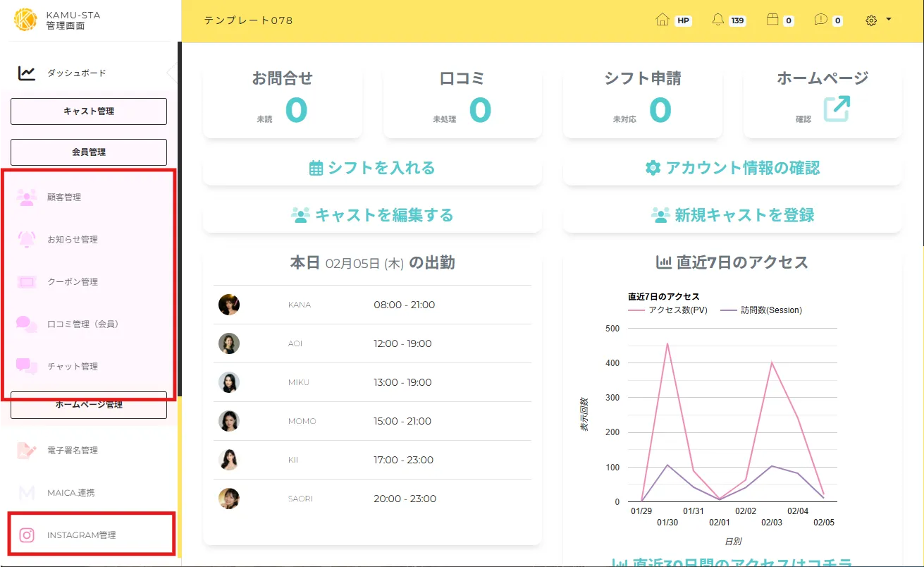
Task: Collapse the 会員管理 section
Action: coord(89,152)
